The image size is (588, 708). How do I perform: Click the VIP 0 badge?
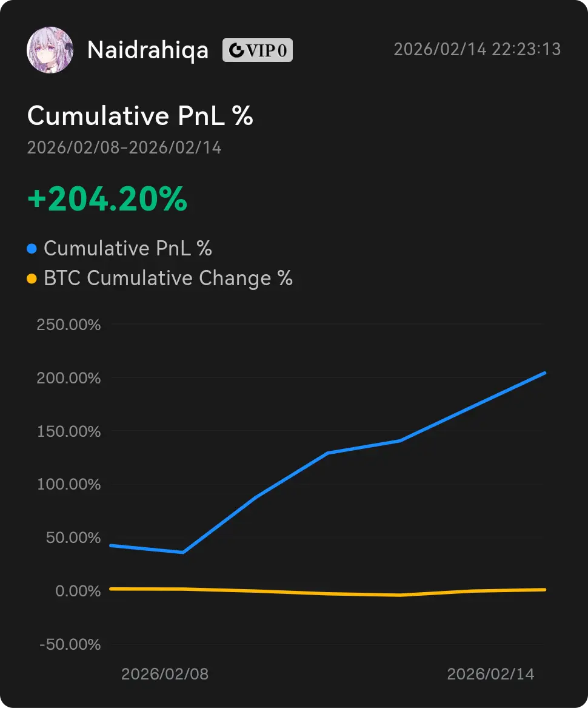258,50
